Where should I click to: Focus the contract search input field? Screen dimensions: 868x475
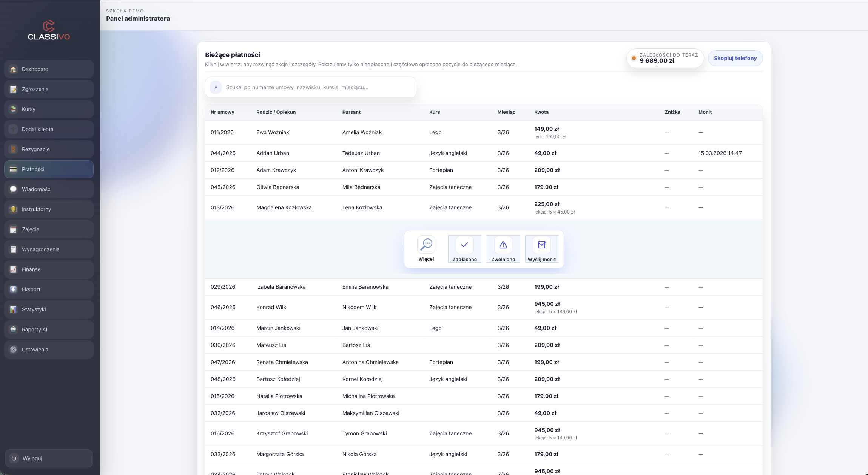tap(317, 87)
